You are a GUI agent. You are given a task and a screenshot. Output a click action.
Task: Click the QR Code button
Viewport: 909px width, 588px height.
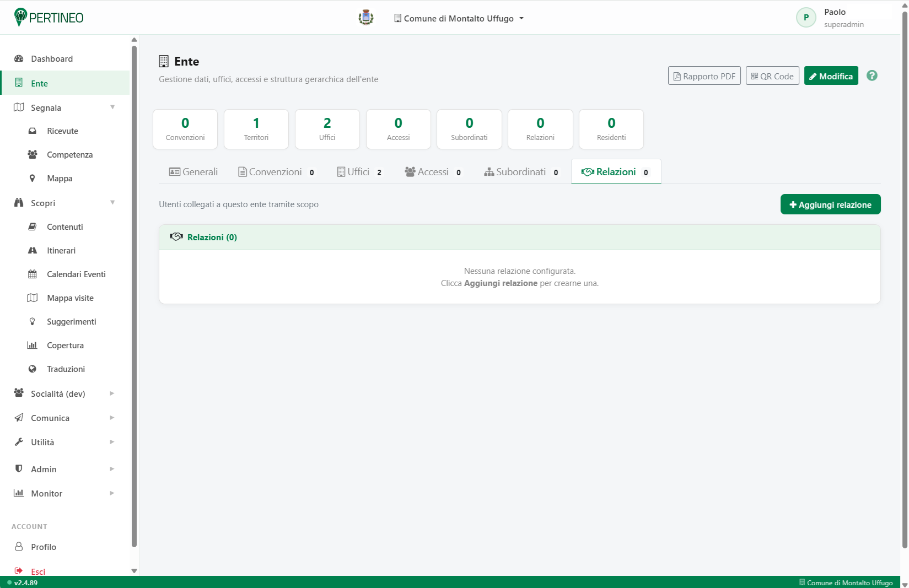point(772,76)
